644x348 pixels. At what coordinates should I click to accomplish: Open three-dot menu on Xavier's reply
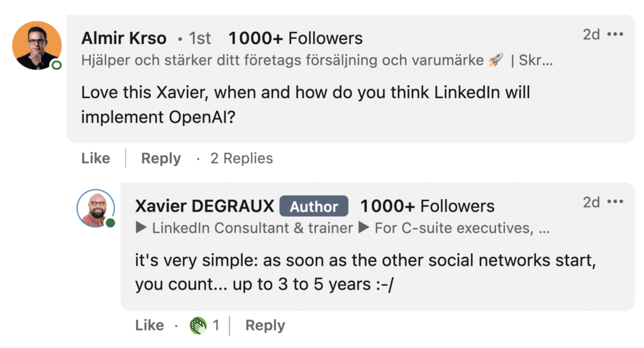pos(615,202)
